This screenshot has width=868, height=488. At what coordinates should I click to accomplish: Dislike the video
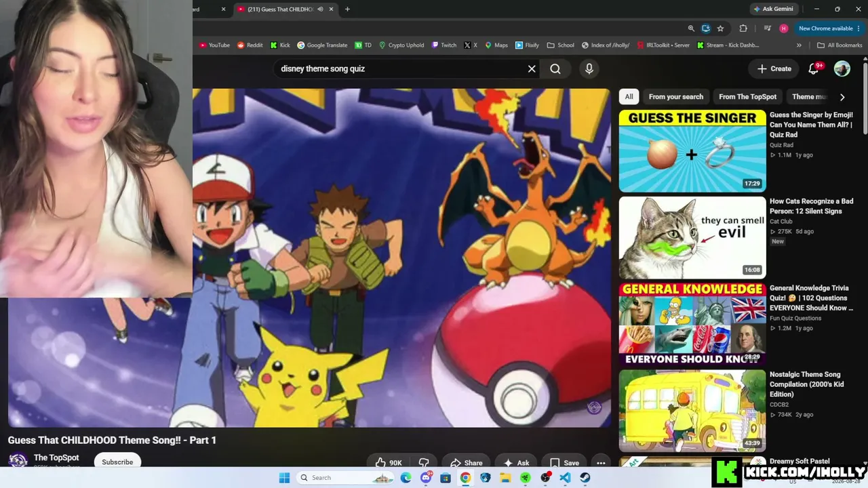[x=424, y=463]
